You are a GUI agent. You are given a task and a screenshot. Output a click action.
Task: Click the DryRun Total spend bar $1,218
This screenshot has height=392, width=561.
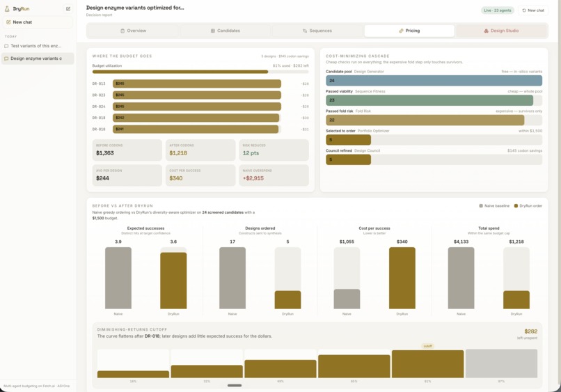tap(516, 299)
